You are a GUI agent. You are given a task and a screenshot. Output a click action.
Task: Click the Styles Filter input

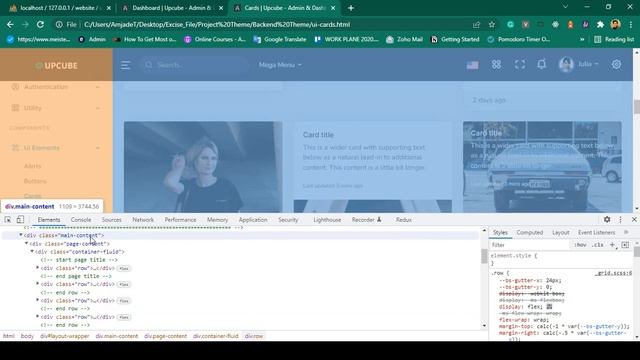[x=529, y=245]
